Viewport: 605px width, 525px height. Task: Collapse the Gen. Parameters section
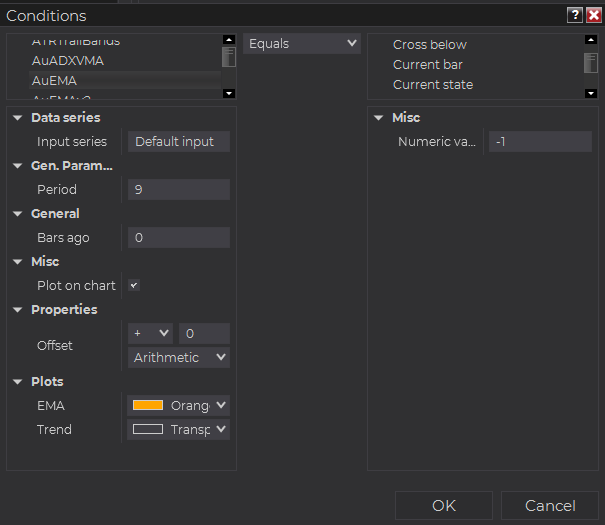[x=18, y=166]
